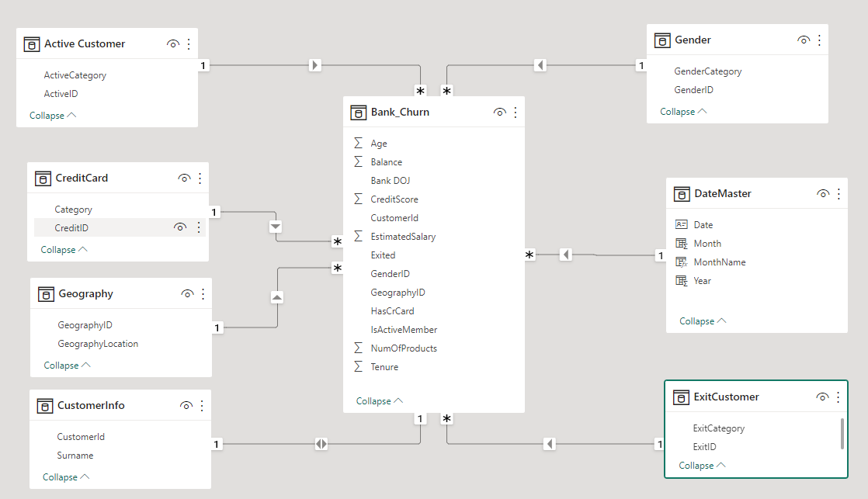
Task: Click the ExitCustomer table scrollbar
Action: (842, 434)
